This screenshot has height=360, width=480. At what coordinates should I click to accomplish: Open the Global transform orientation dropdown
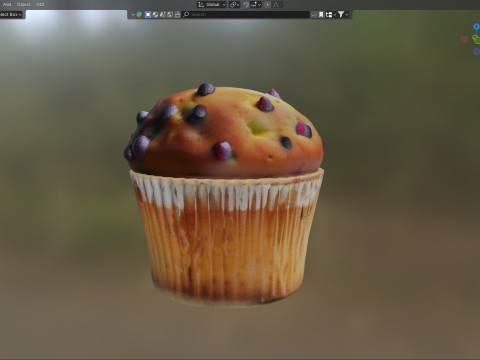[x=211, y=5]
